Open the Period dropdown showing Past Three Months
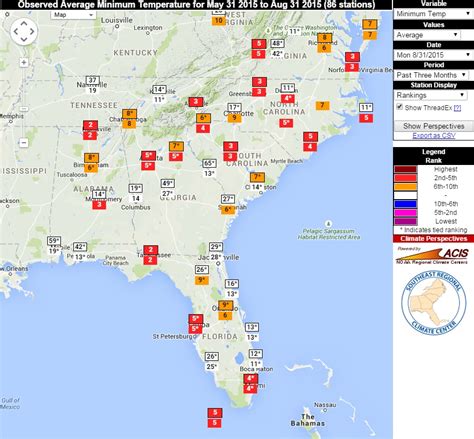 431,75
